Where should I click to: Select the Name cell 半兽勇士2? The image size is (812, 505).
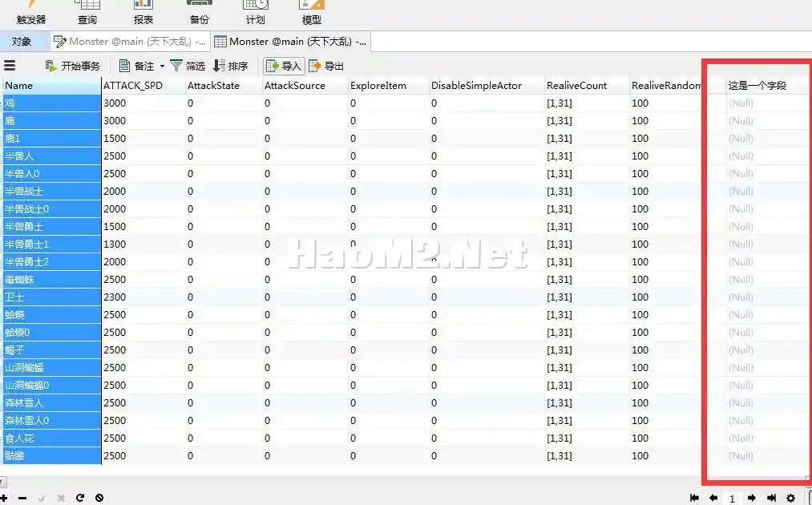click(52, 261)
